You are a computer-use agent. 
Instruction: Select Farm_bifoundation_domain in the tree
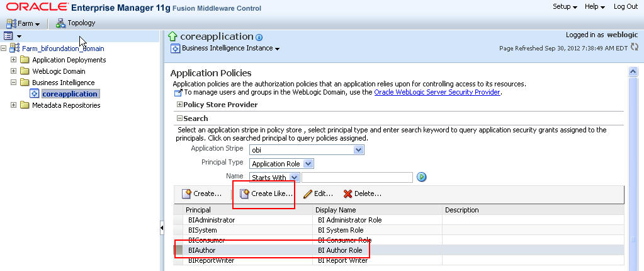tap(63, 49)
